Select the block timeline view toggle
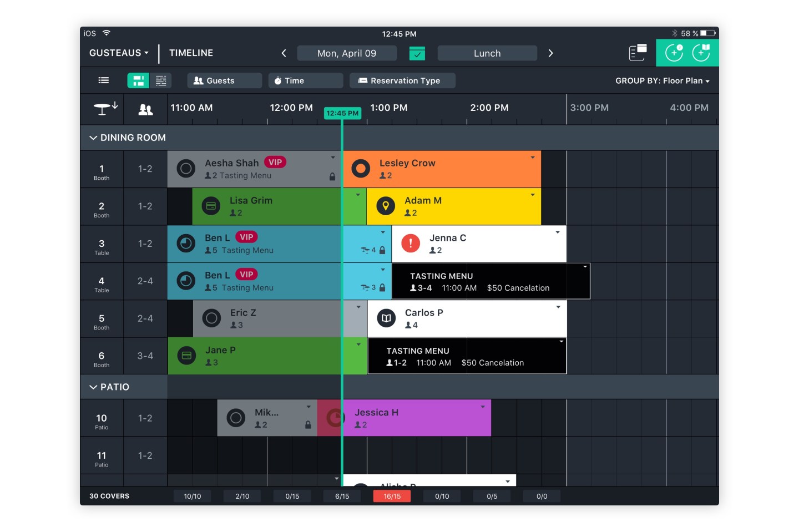 pos(138,80)
